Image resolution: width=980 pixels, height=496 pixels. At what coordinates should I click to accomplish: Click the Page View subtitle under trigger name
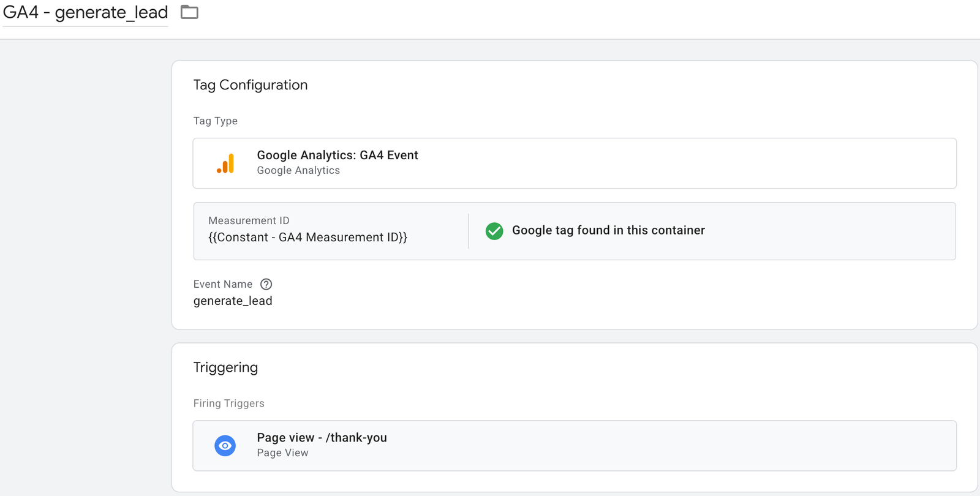click(282, 453)
